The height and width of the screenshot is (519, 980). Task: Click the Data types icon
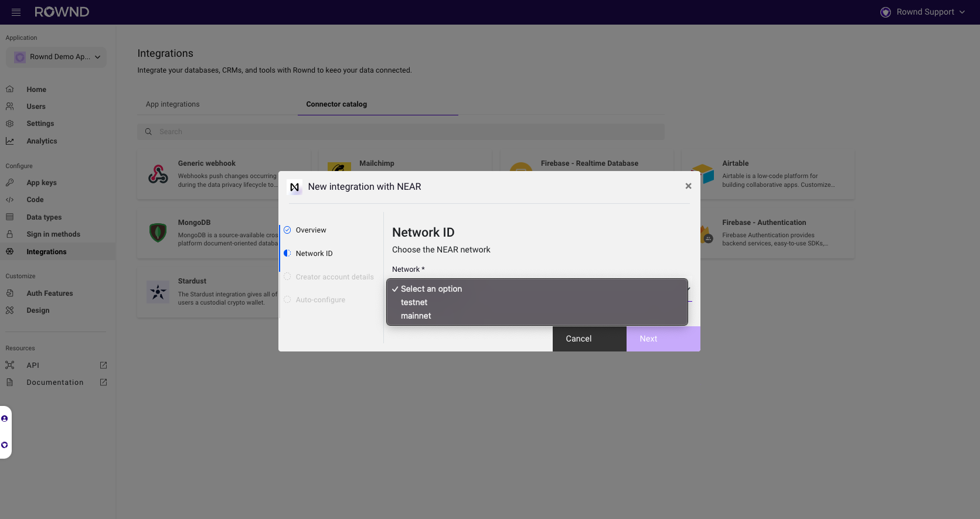coord(9,217)
